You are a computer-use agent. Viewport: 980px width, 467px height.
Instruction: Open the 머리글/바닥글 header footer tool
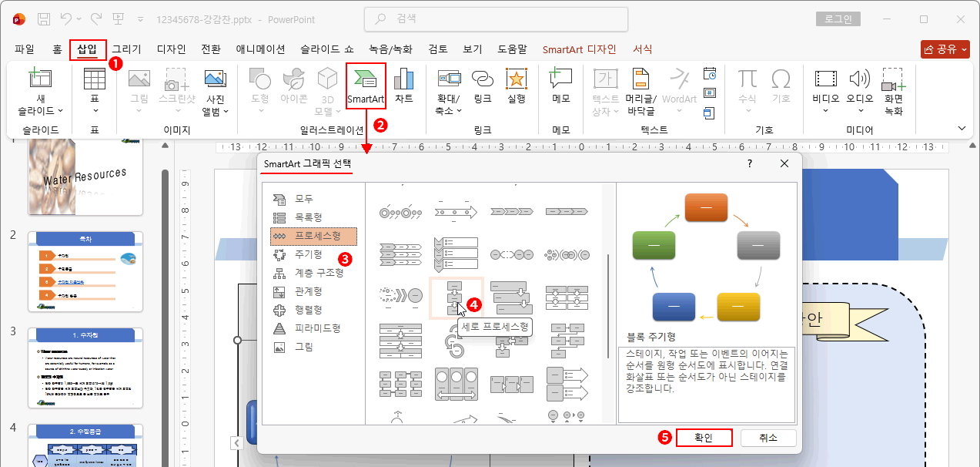tap(641, 91)
